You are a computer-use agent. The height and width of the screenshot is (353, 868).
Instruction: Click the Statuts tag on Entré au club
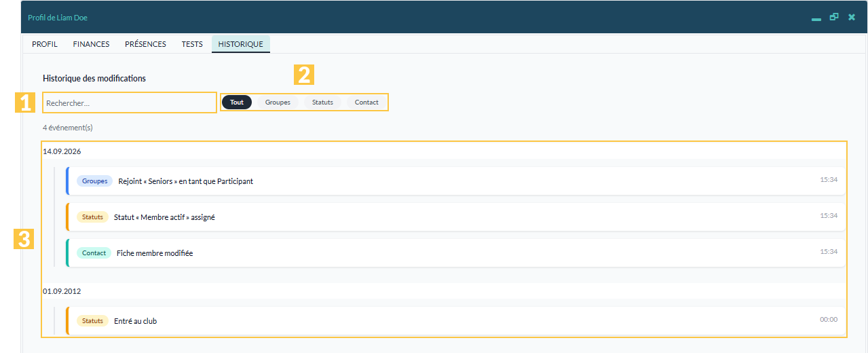[x=92, y=321]
